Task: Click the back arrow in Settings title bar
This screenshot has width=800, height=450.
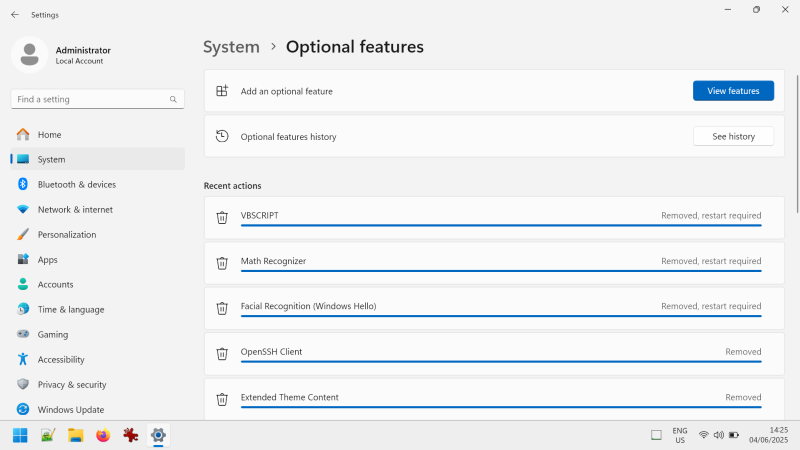Action: click(14, 15)
